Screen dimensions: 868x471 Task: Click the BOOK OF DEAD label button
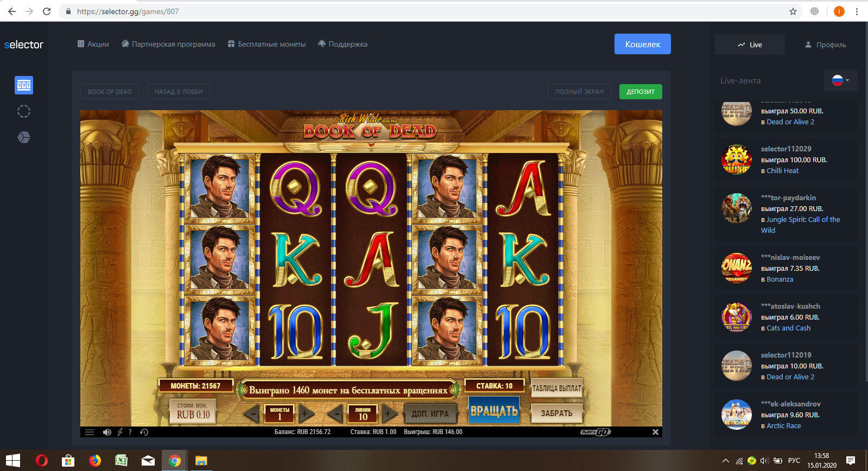click(x=110, y=92)
